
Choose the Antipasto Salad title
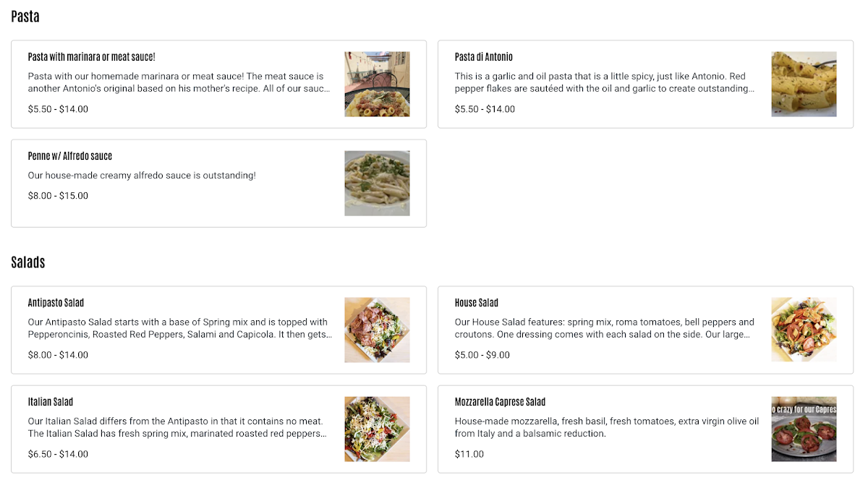[x=56, y=303]
